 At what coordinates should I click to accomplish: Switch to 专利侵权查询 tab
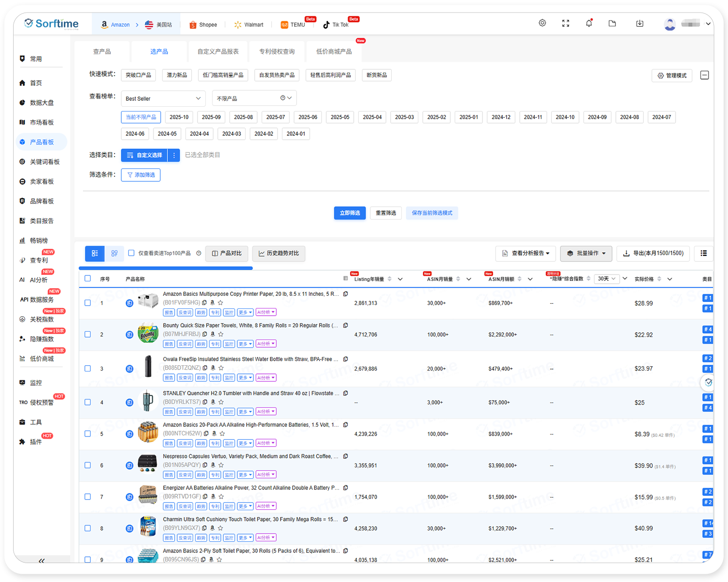(277, 51)
